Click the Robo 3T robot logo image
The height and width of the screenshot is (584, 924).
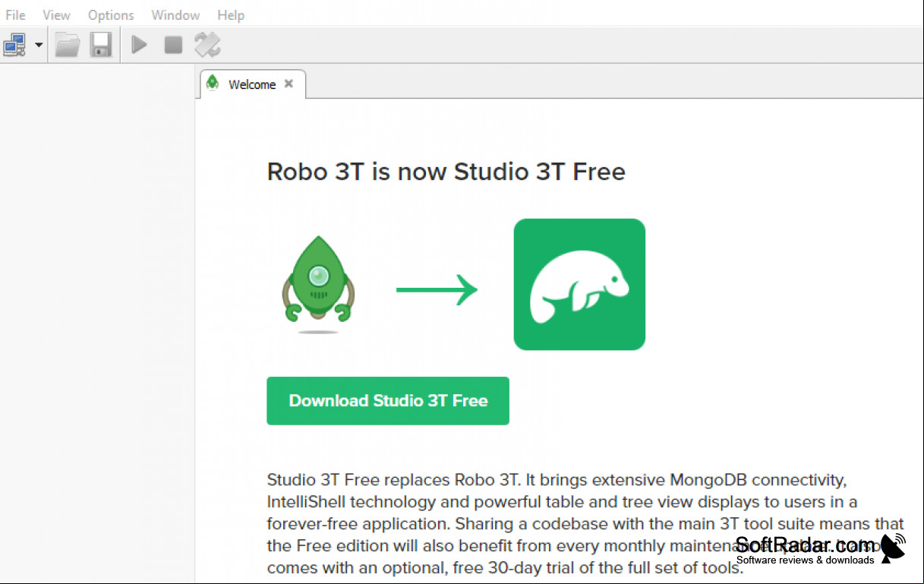pyautogui.click(x=319, y=285)
